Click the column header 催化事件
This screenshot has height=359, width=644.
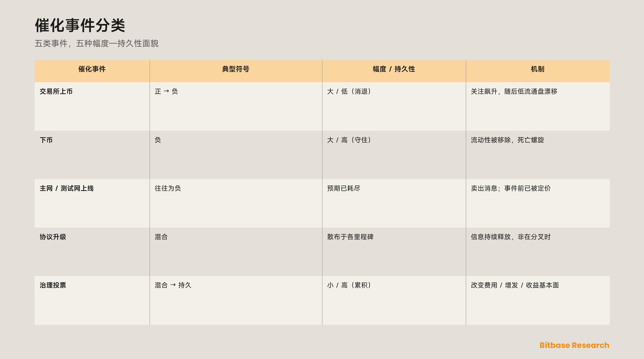(92, 69)
